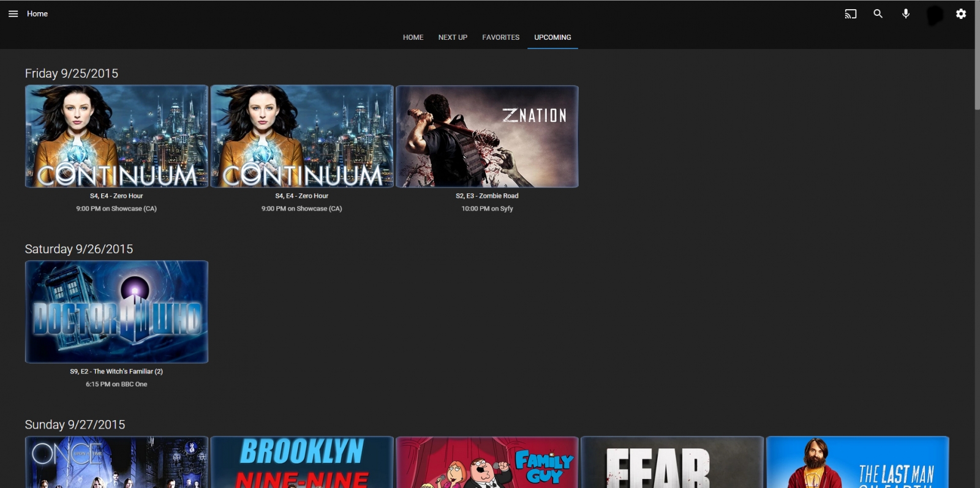Click '10:00 PM on Syfy' text
The image size is (980, 488).
(x=487, y=209)
